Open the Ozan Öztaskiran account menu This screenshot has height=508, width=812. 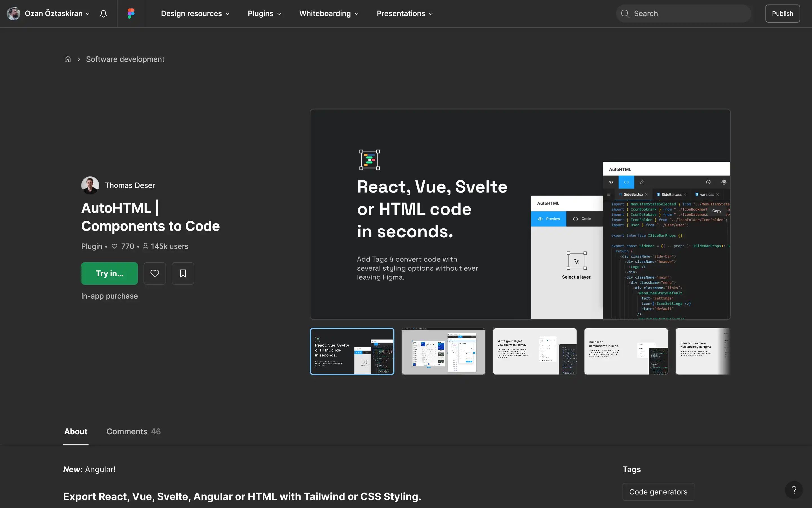49,14
